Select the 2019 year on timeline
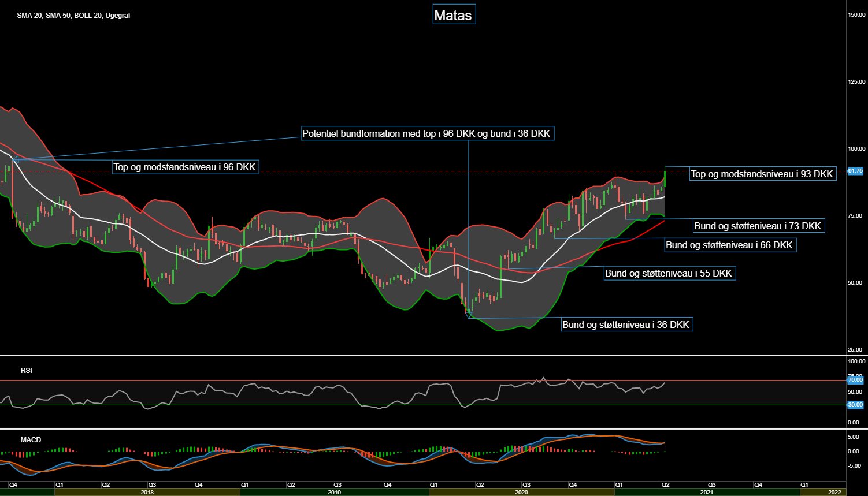This screenshot has height=496, width=868. click(335, 493)
